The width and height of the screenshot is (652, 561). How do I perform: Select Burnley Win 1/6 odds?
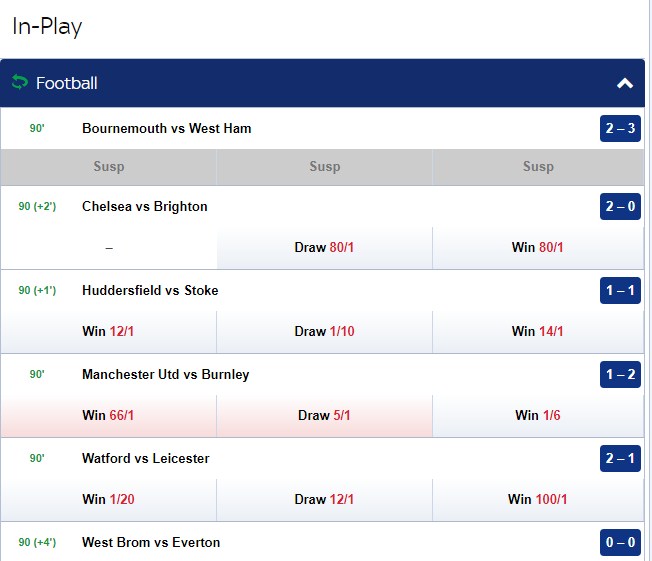click(538, 416)
